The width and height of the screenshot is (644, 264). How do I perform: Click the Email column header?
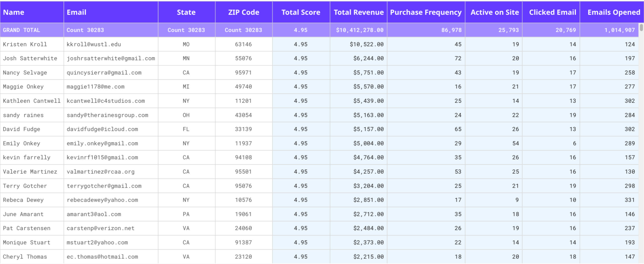(76, 12)
